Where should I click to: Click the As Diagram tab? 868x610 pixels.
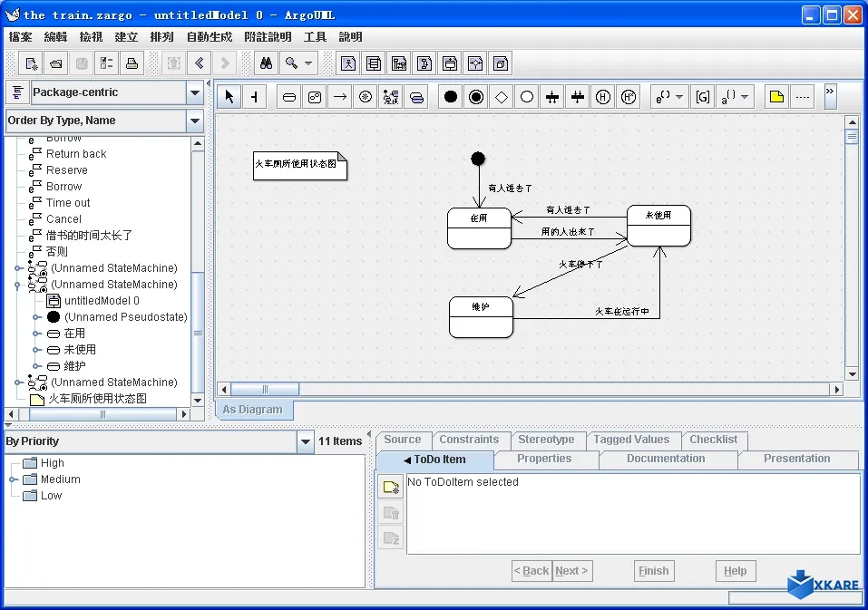[x=253, y=410]
